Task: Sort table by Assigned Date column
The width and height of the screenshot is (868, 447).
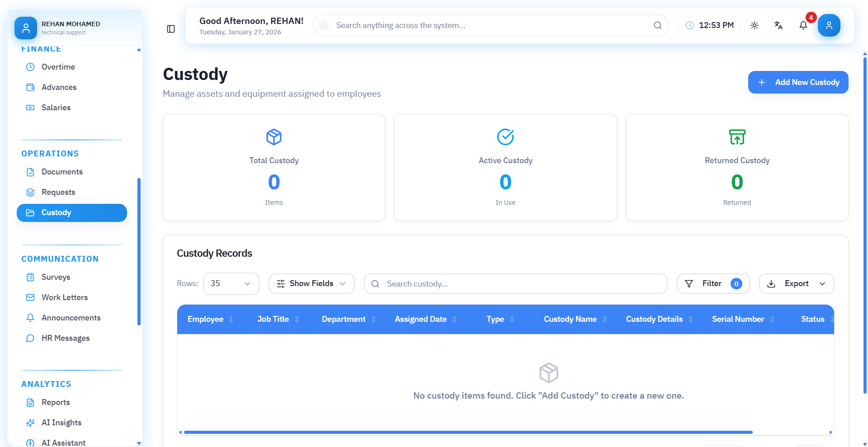Action: coord(454,319)
